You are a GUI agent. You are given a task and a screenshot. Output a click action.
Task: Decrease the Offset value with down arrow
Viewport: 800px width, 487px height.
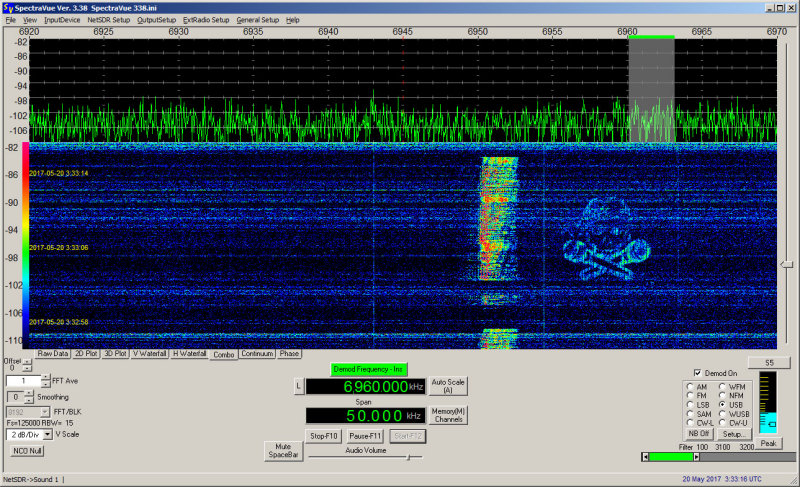27,368
